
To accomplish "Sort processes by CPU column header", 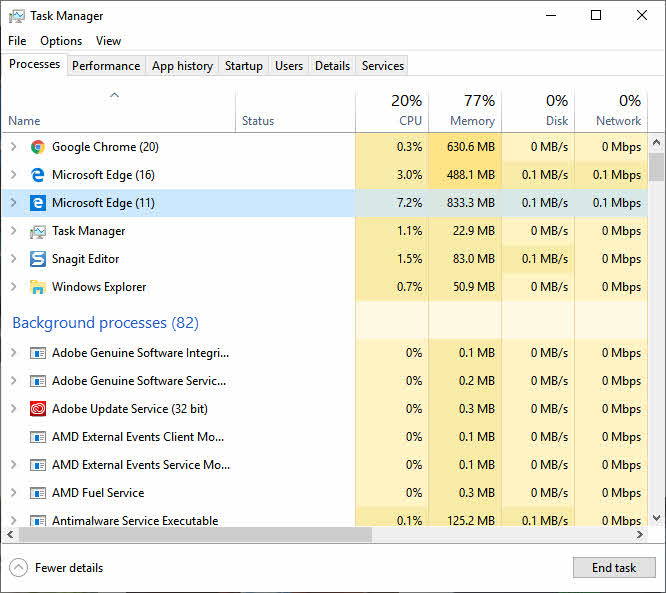I will coord(392,110).
